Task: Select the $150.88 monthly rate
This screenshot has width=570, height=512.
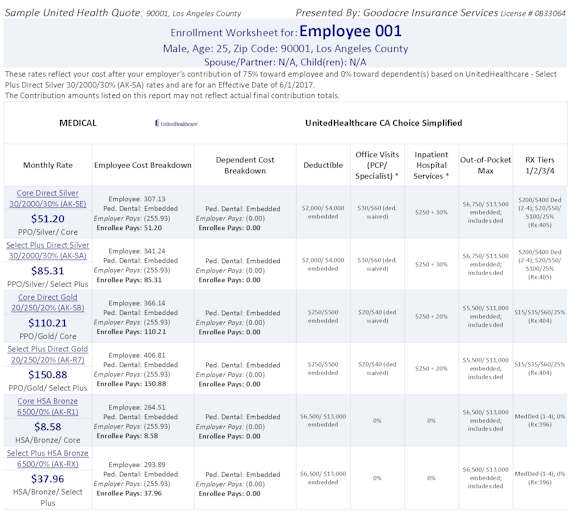Action: [x=48, y=375]
